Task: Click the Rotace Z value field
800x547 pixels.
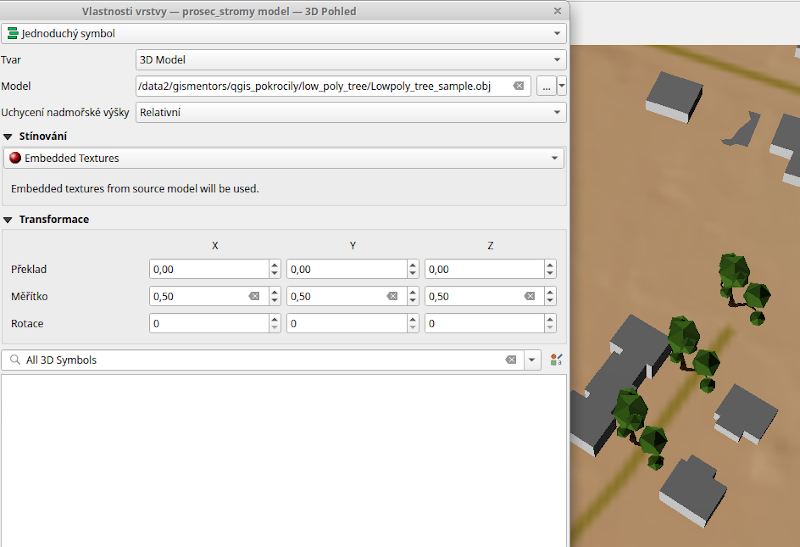Action: click(x=485, y=323)
